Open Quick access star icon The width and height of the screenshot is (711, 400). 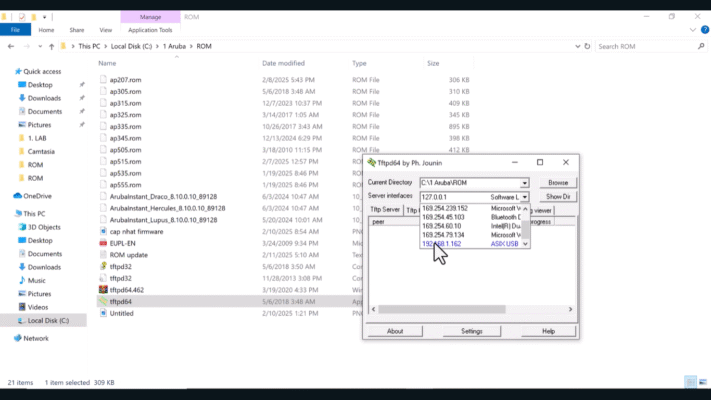point(18,71)
